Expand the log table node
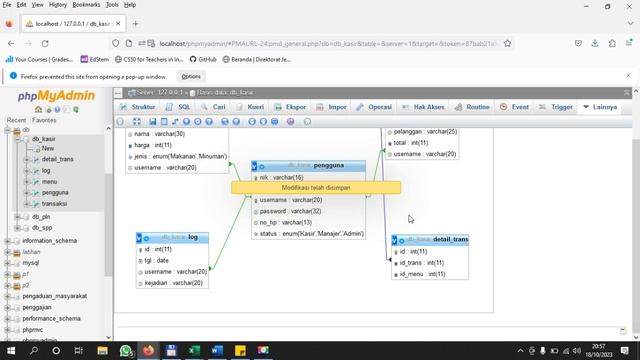640x360 pixels. point(27,171)
